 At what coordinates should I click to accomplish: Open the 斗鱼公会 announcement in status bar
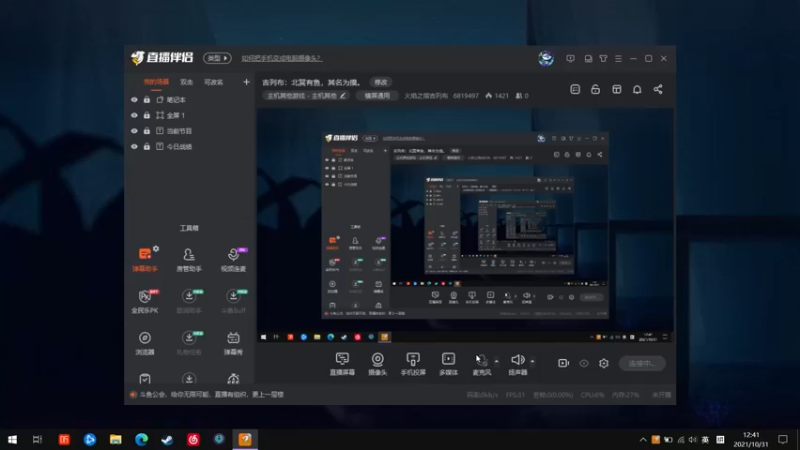click(x=211, y=394)
